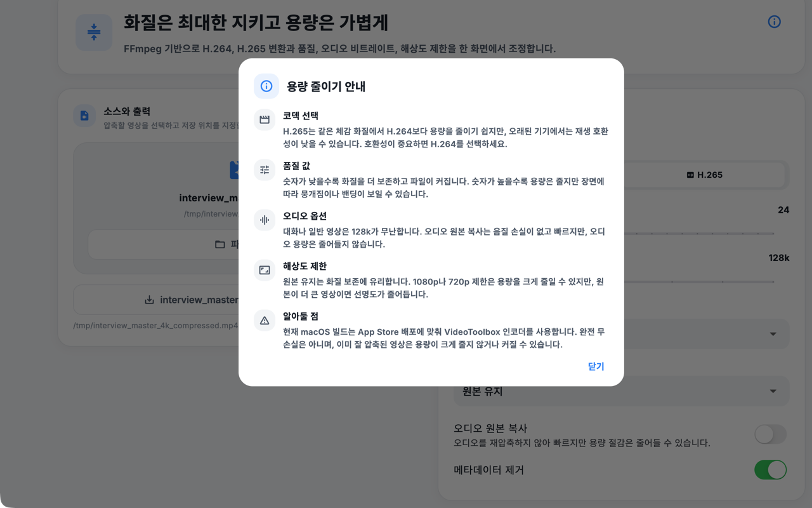
Task: Click the audio waveform icon beside 오디오 옵션
Action: click(x=265, y=220)
